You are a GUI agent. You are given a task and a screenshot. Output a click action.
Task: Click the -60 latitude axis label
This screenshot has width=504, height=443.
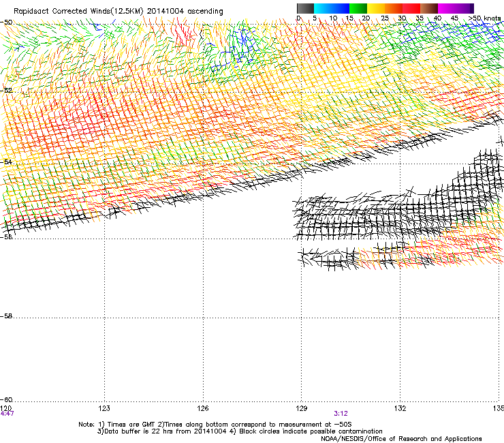(6, 399)
